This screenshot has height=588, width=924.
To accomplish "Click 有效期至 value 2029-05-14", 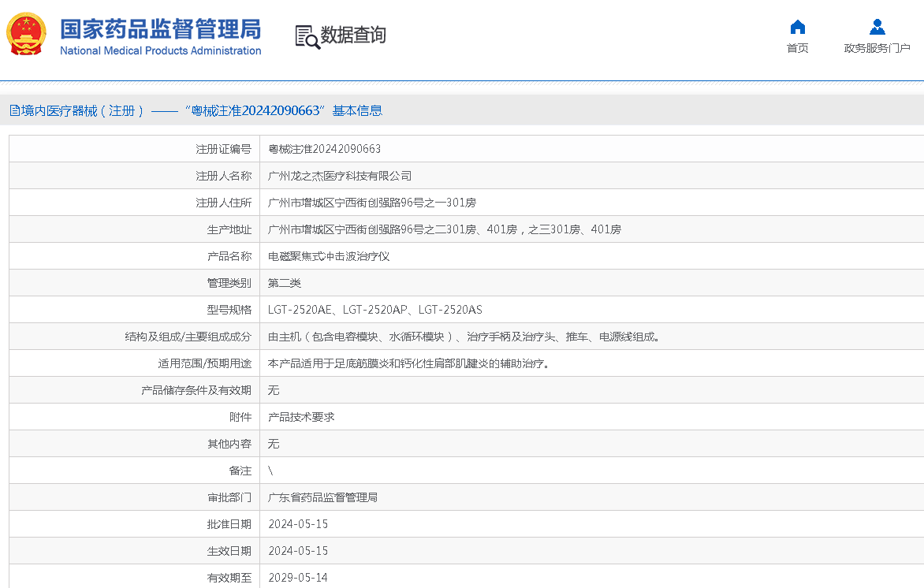I will 298,578.
